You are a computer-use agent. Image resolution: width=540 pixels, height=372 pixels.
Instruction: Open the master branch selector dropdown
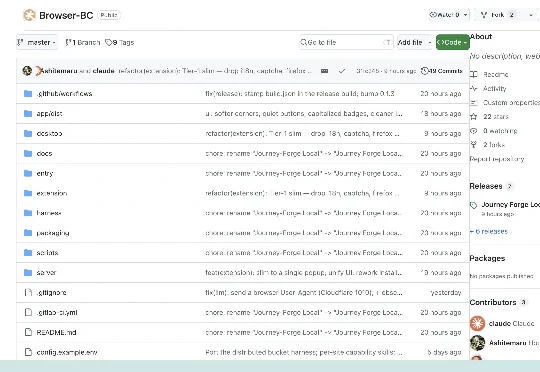click(37, 42)
